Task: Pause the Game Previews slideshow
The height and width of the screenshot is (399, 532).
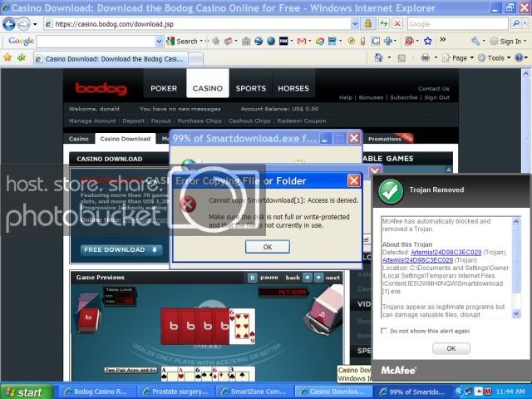Action: 252,278
